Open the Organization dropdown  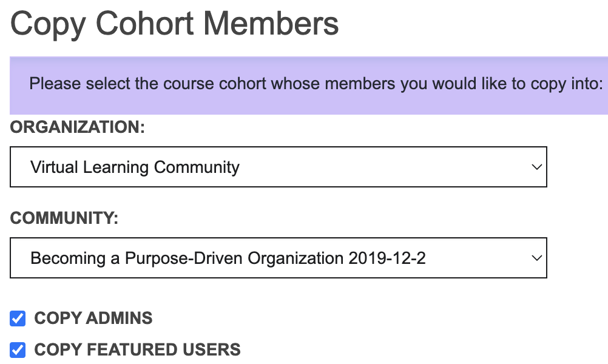tap(278, 167)
